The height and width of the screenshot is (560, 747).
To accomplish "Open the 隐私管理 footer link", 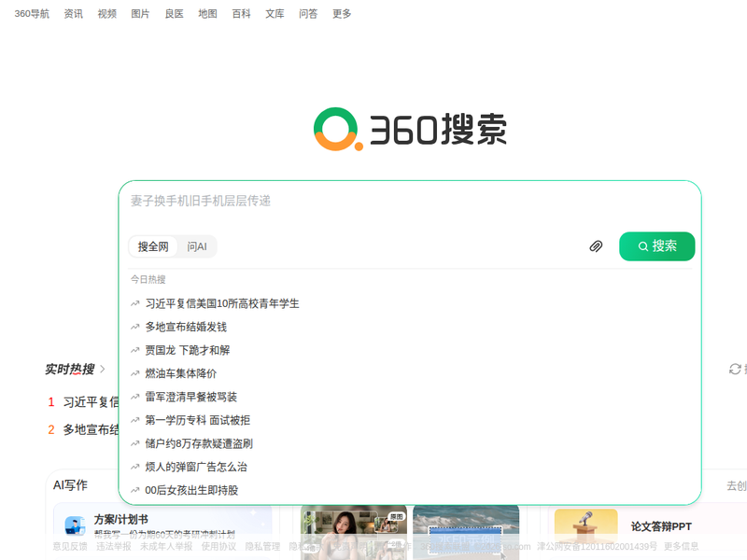I will point(262,546).
